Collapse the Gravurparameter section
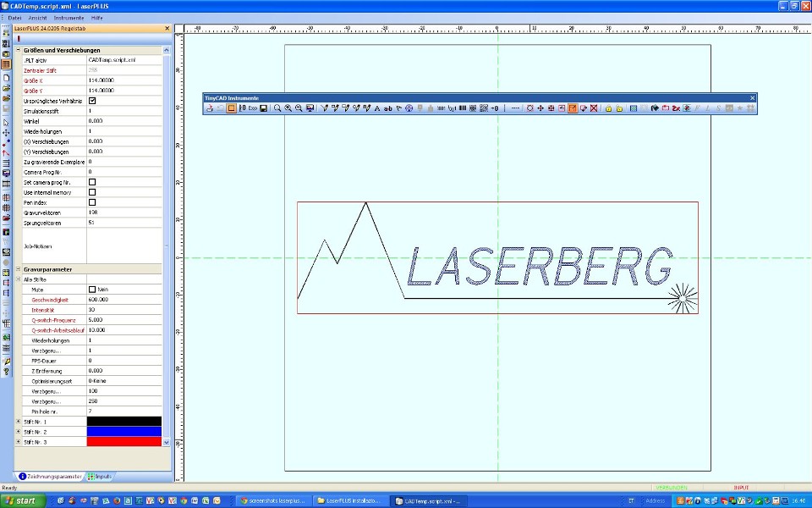This screenshot has height=508, width=812. (x=18, y=269)
